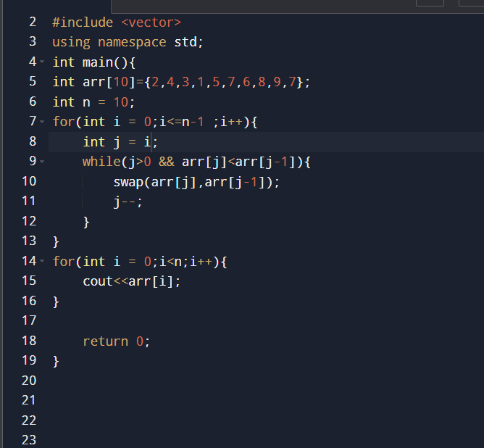Click 'int j = i;' on line 8

120,142
